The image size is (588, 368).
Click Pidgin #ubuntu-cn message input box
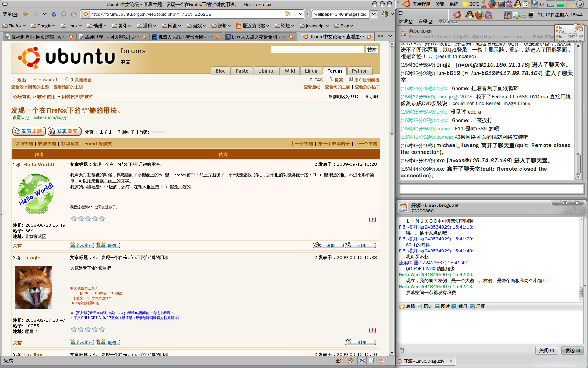491,189
